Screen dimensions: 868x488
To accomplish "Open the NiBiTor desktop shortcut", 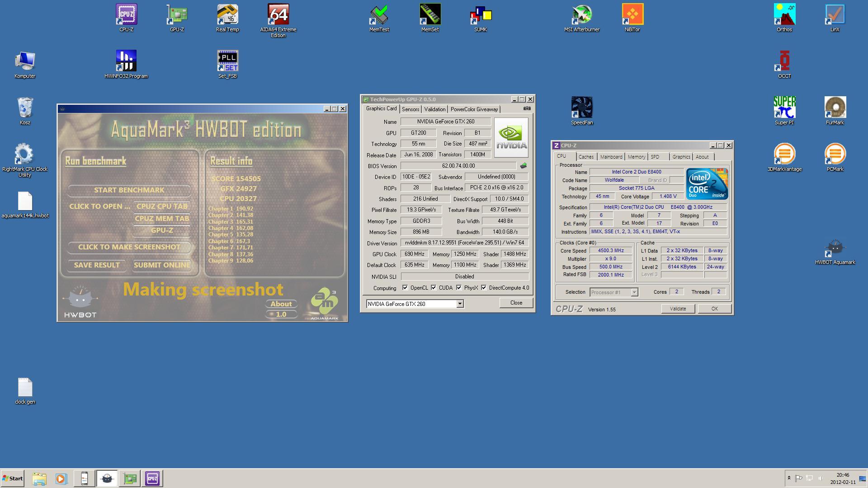I will click(632, 18).
